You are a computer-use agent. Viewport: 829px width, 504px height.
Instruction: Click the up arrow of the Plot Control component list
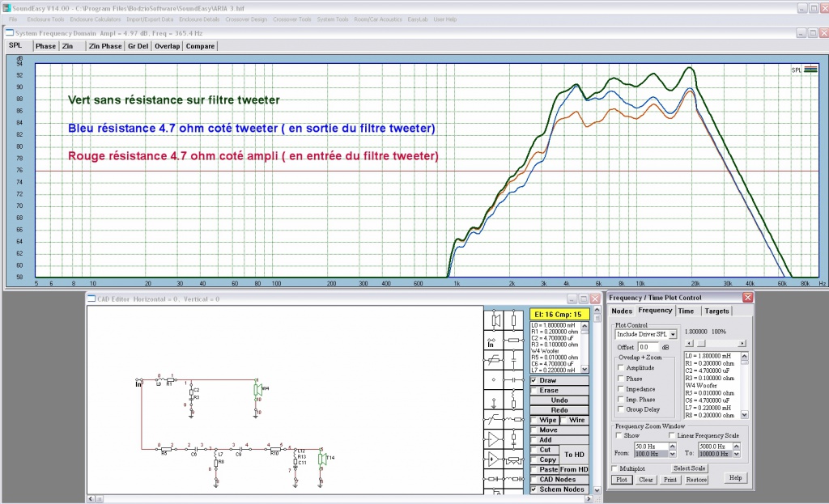[x=745, y=356]
